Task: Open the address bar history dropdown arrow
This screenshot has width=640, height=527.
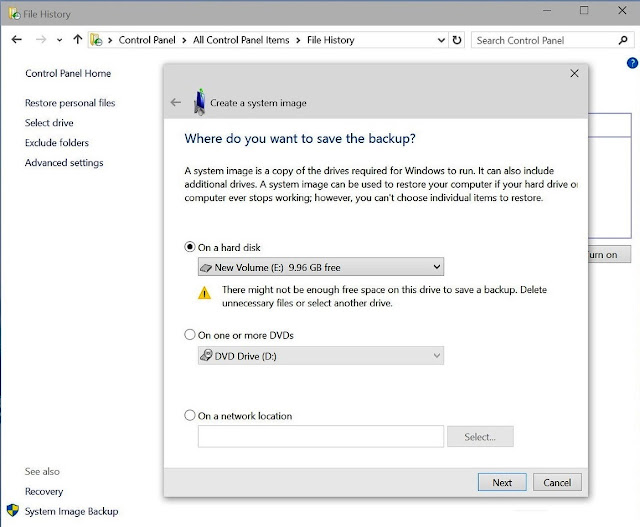Action: coord(441,40)
